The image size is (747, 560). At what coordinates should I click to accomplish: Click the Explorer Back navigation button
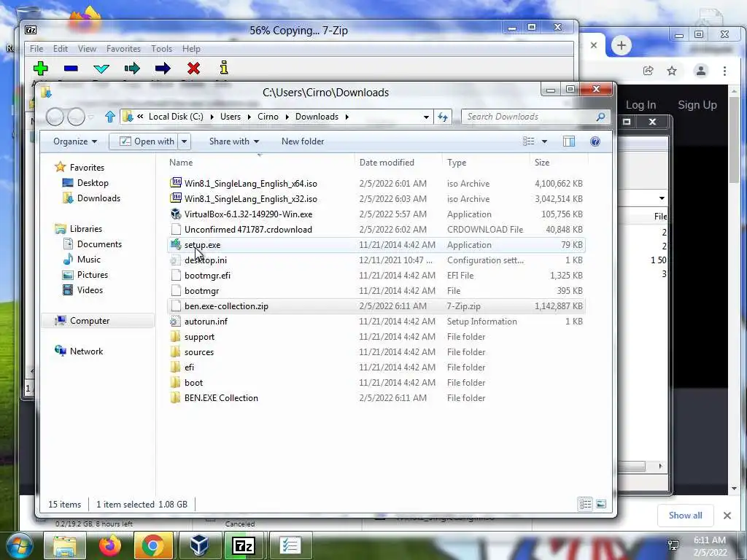tap(55, 117)
